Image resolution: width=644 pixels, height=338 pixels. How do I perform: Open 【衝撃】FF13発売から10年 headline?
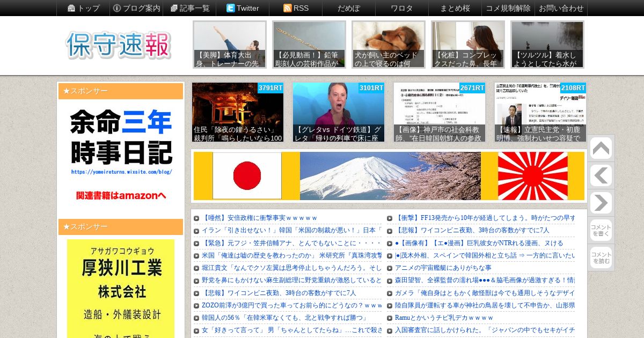tap(485, 218)
